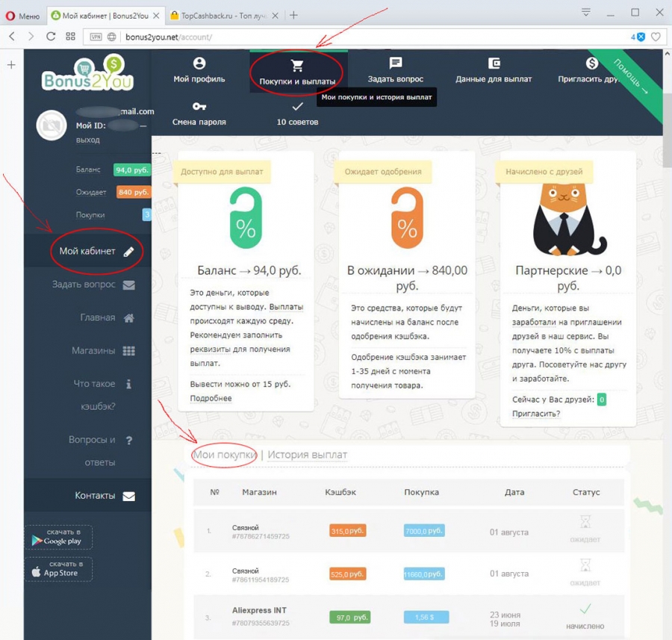Close the Мой кабинет browser tab
Viewport: 672px width, 640px height.
(x=156, y=16)
